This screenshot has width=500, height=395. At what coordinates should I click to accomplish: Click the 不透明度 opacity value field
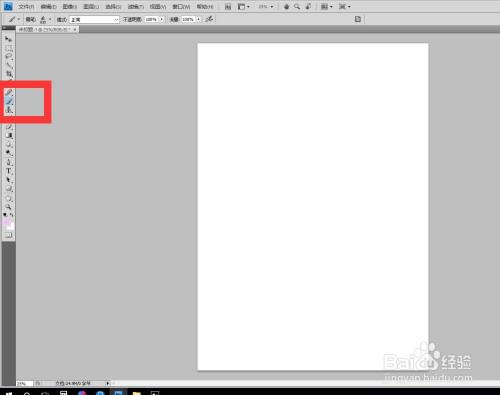pyautogui.click(x=151, y=20)
